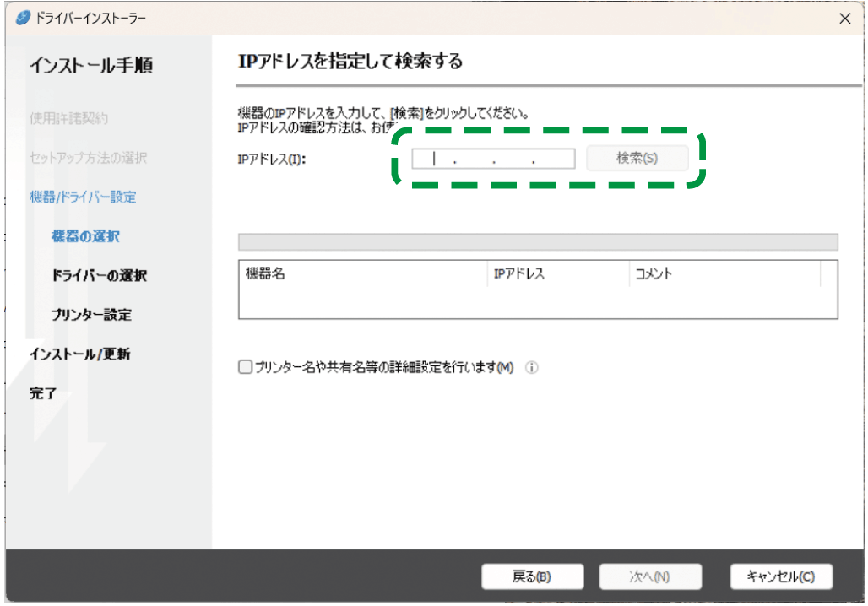Viewport: 868px width, 606px height.
Task: Click the キャンセル(C) cancel button
Action: click(x=781, y=576)
